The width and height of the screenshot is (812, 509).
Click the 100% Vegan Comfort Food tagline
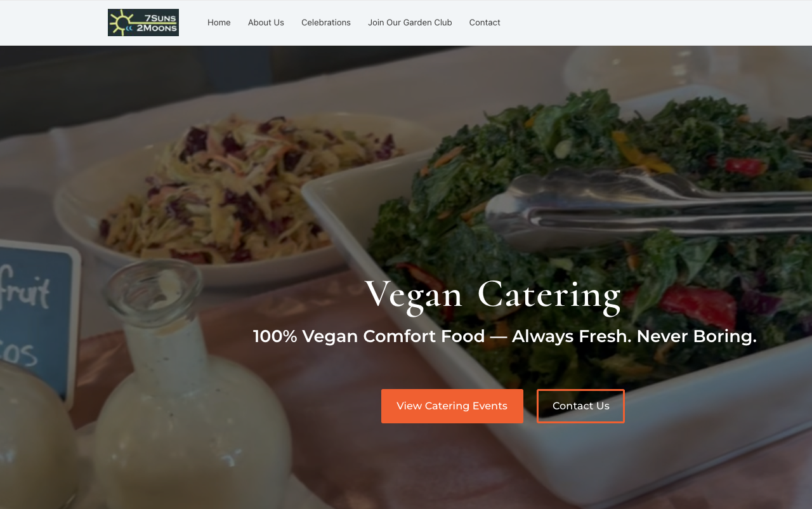point(505,336)
